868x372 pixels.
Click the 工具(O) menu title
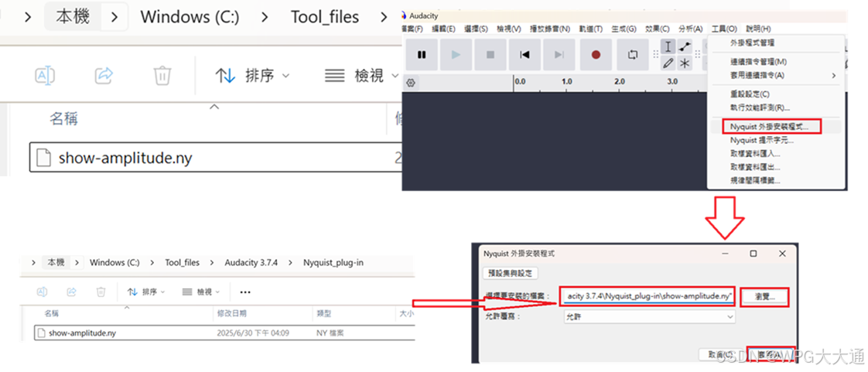(x=724, y=29)
